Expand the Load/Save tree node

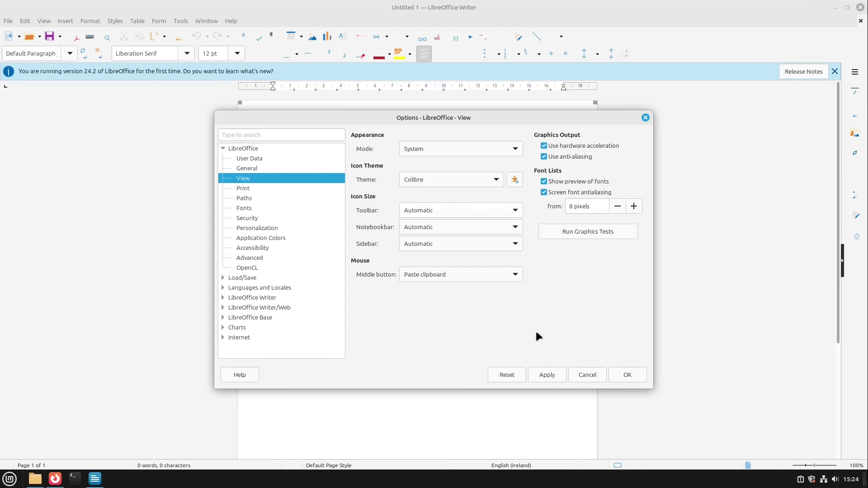(x=223, y=278)
